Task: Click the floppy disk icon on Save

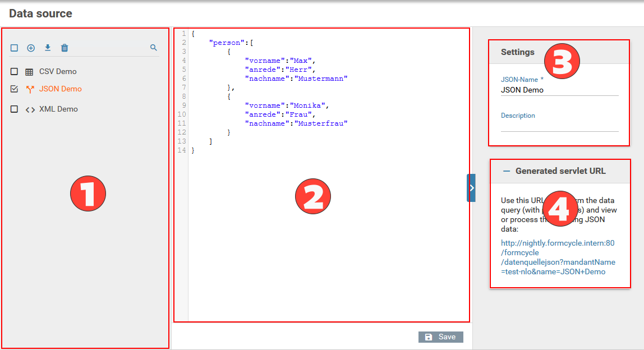Action: point(429,337)
